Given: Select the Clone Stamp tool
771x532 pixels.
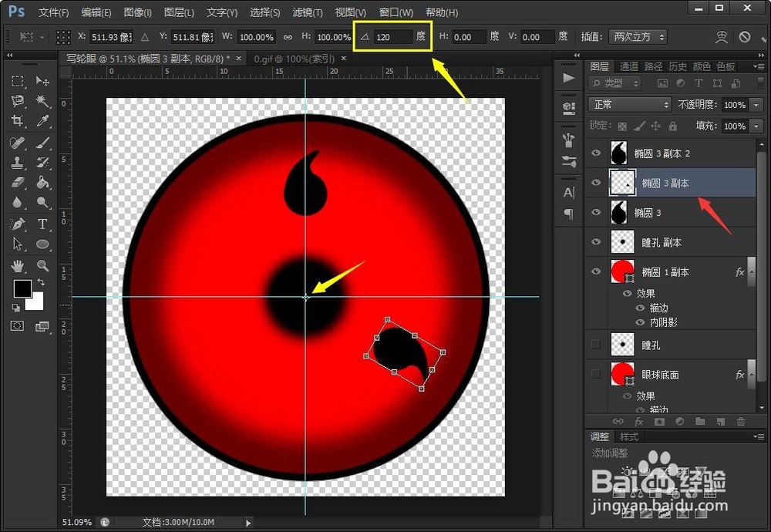Looking at the screenshot, I should (x=18, y=162).
